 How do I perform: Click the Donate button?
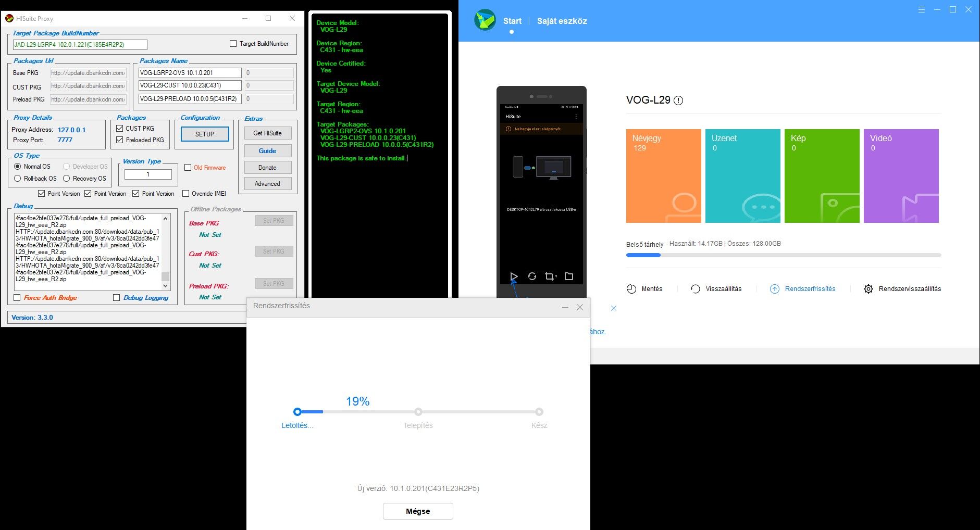click(267, 168)
